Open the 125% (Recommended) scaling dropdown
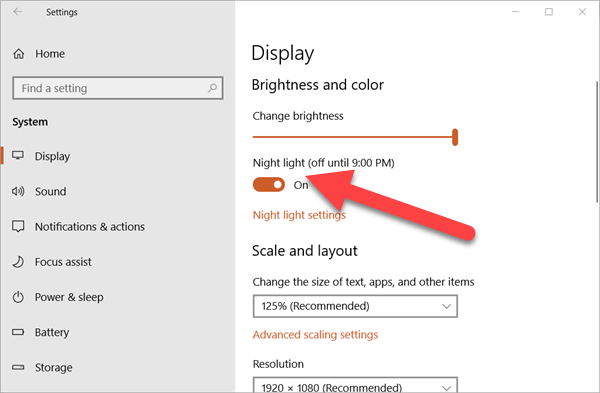The height and width of the screenshot is (393, 600). [355, 306]
